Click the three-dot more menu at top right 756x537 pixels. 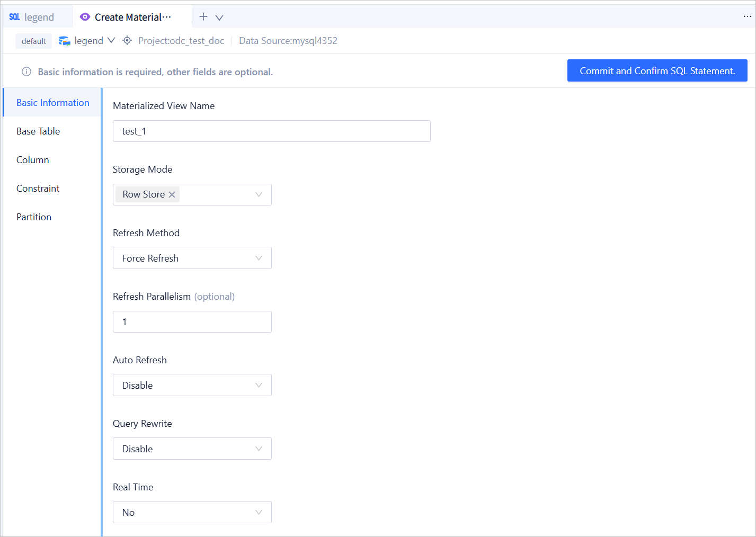tap(747, 17)
